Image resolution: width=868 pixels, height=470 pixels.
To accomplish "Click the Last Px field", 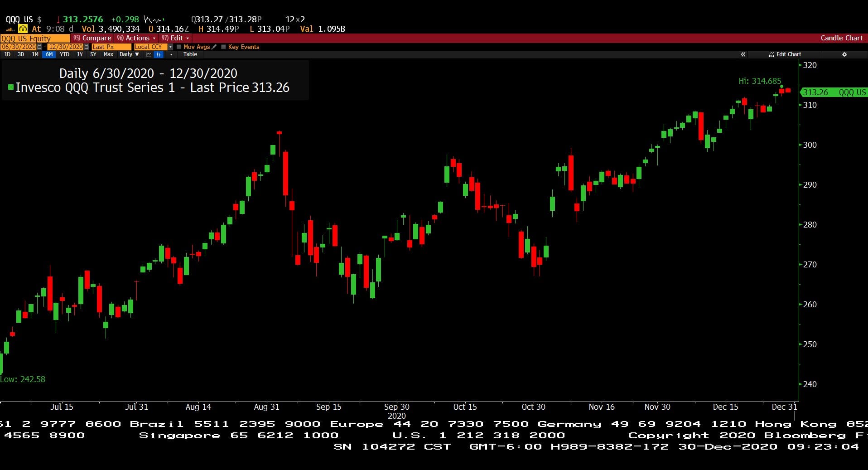I will 111,47.
